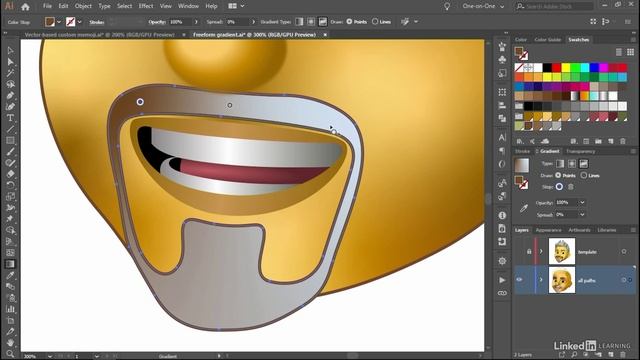Select the Zoom tool
The image size is (640, 360).
(x=10, y=353)
